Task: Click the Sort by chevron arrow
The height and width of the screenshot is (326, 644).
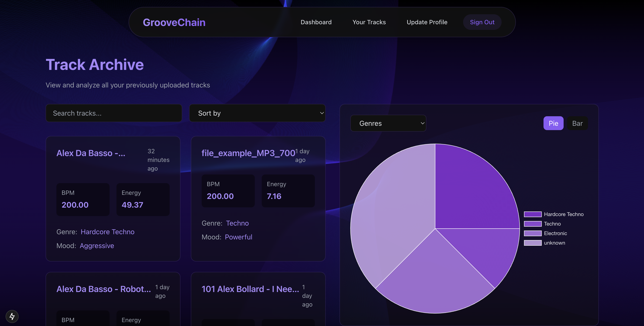Action: tap(322, 113)
